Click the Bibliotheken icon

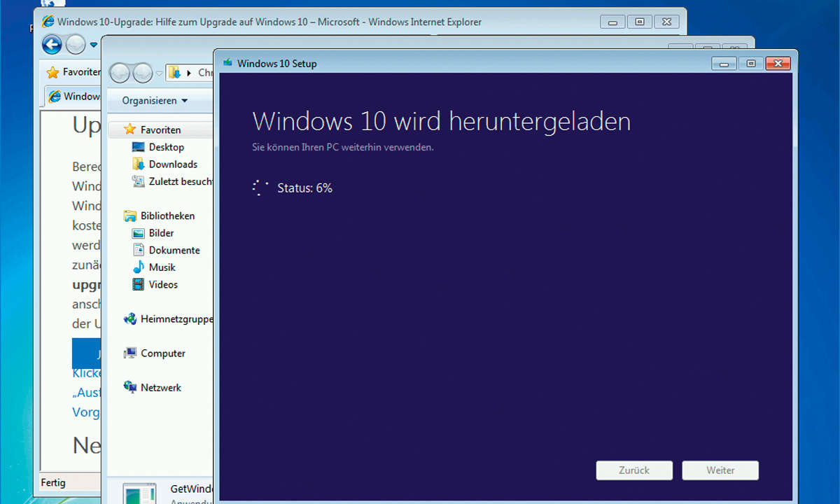[129, 216]
